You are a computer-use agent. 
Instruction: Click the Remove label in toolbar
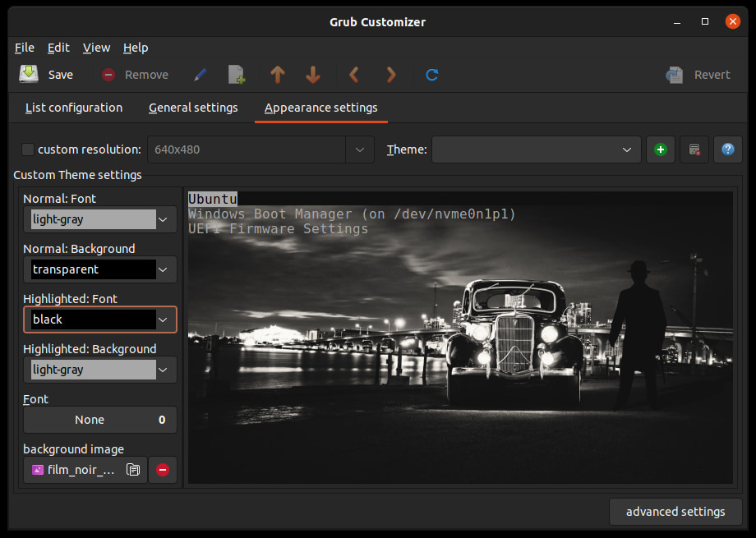point(146,75)
